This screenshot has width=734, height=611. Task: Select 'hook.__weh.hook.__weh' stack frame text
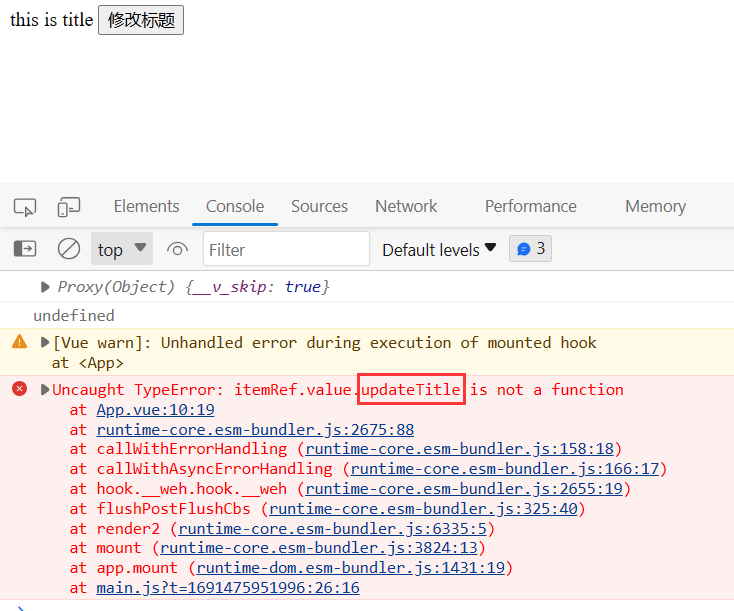pos(191,489)
